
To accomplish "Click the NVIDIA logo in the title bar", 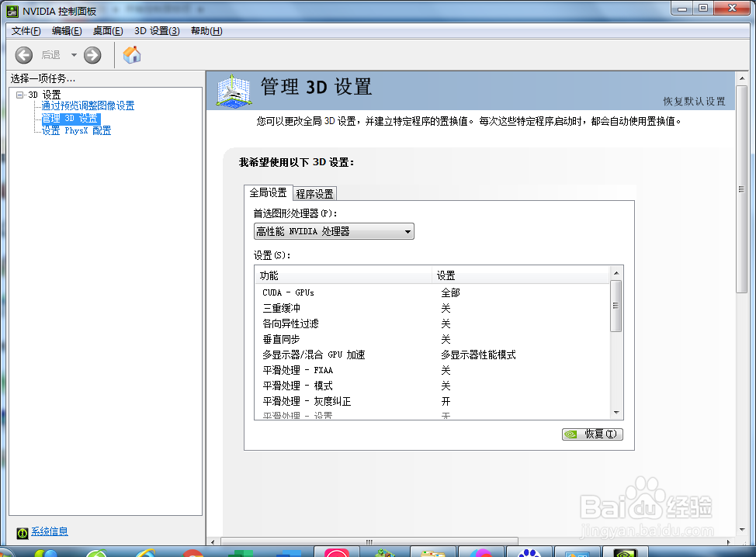I will pos(12,11).
